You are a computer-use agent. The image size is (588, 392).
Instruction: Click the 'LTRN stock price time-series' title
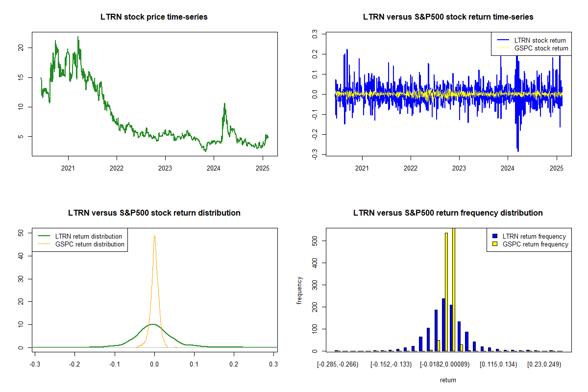154,17
